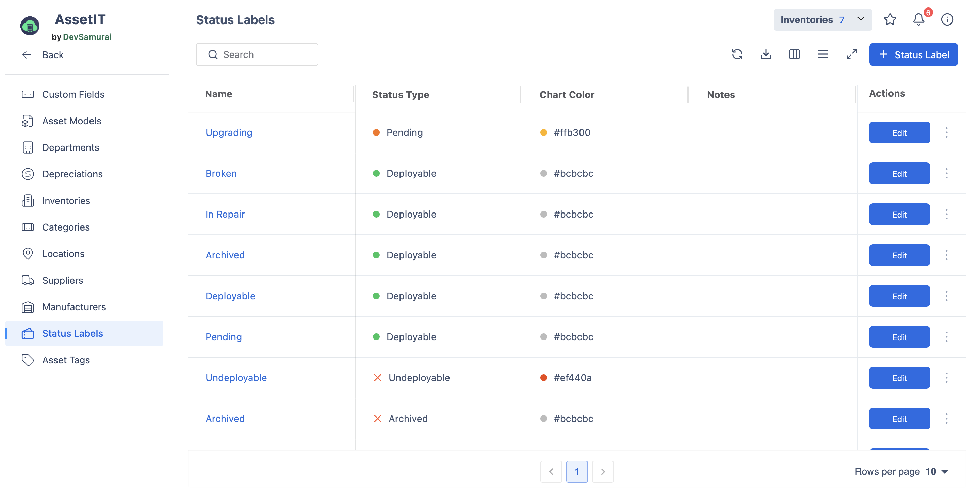Edit the Pending status label
The width and height of the screenshot is (980, 504).
pyautogui.click(x=899, y=337)
